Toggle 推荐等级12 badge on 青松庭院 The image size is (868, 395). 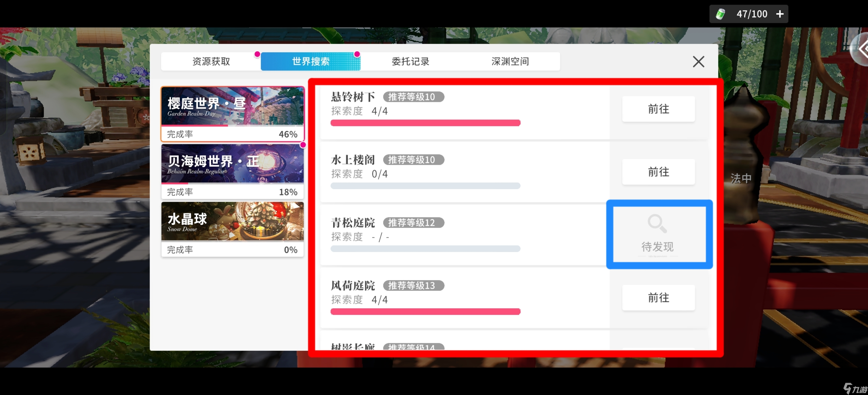(411, 223)
